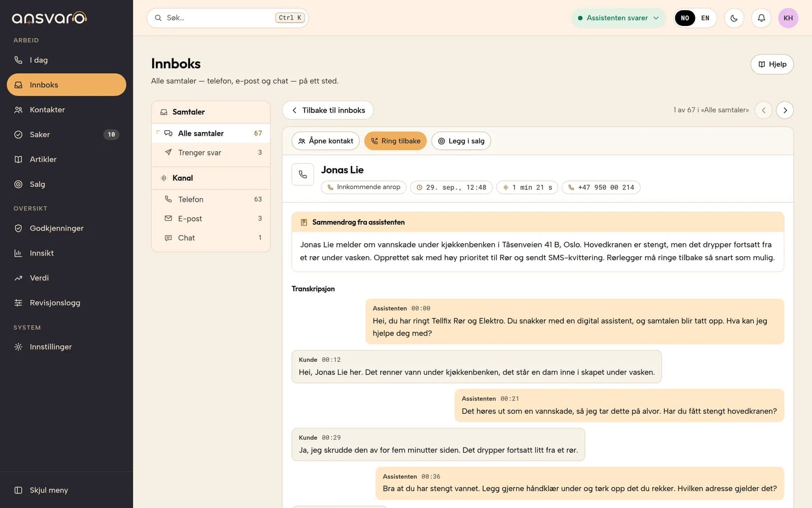812x508 pixels.
Task: Click the phone icon beside Jonas Lie
Action: click(x=303, y=175)
